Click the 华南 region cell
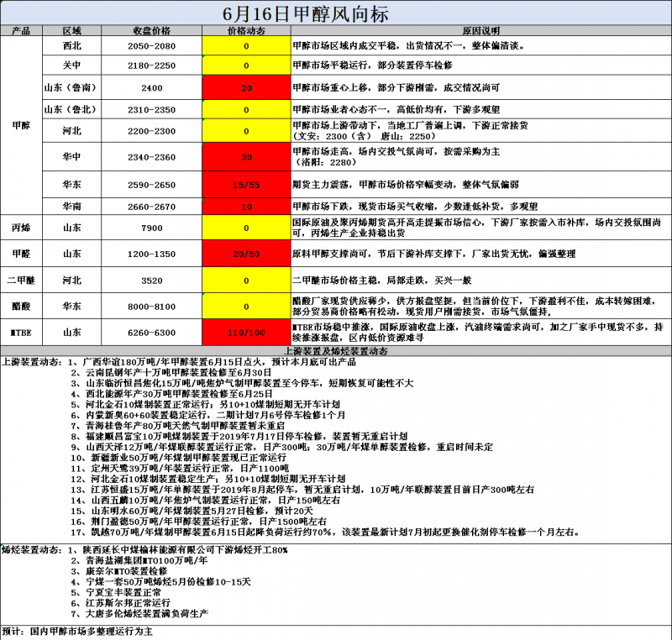The width and height of the screenshot is (672, 640). (71, 206)
